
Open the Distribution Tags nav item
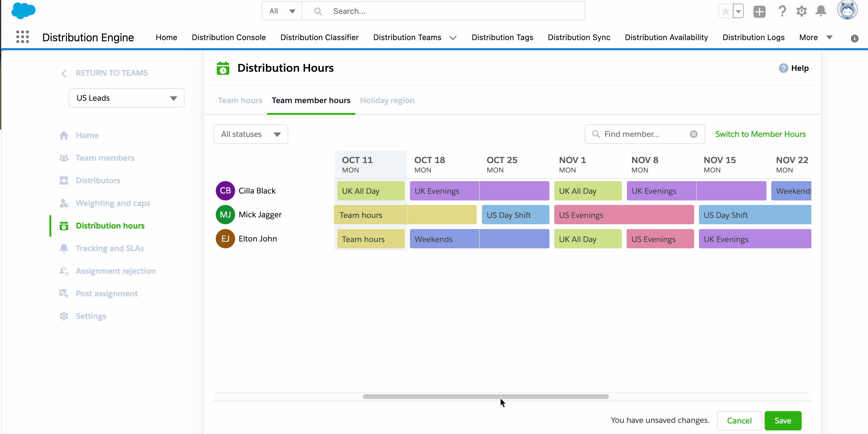(502, 37)
